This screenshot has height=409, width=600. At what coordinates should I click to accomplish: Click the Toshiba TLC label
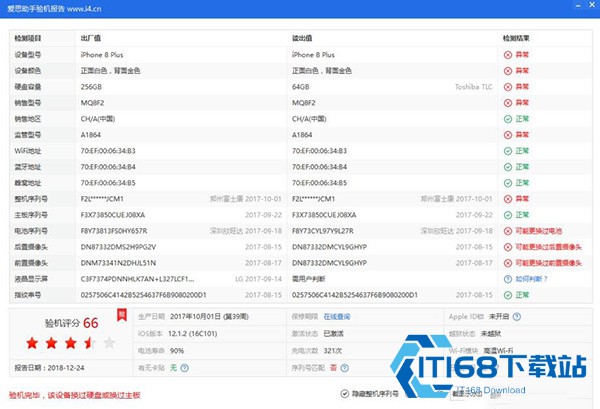pyautogui.click(x=474, y=87)
